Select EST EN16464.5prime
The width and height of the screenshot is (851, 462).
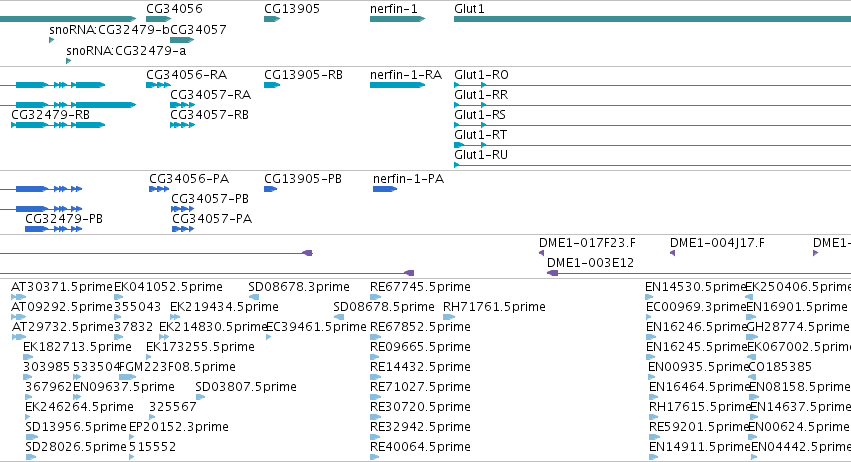coord(700,387)
